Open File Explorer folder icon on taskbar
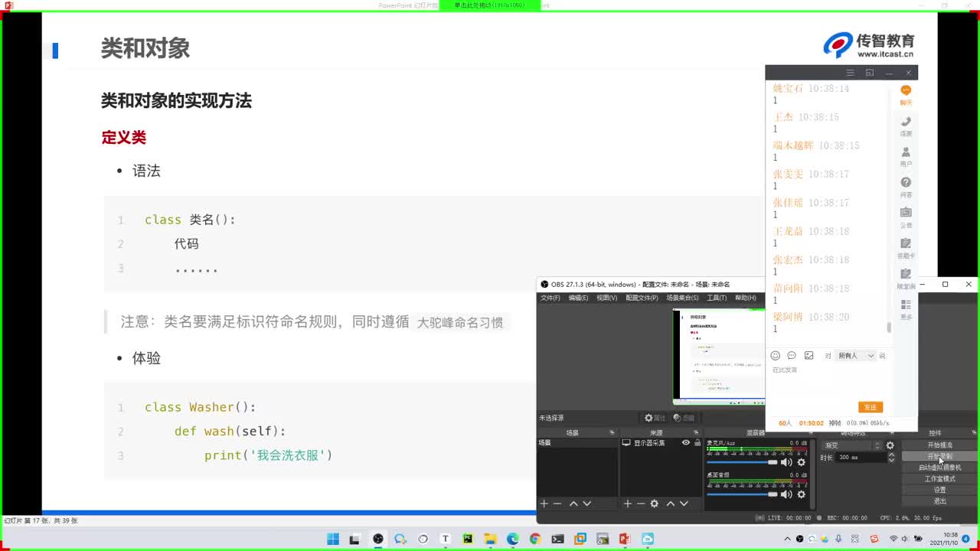The width and height of the screenshot is (980, 551). (490, 539)
